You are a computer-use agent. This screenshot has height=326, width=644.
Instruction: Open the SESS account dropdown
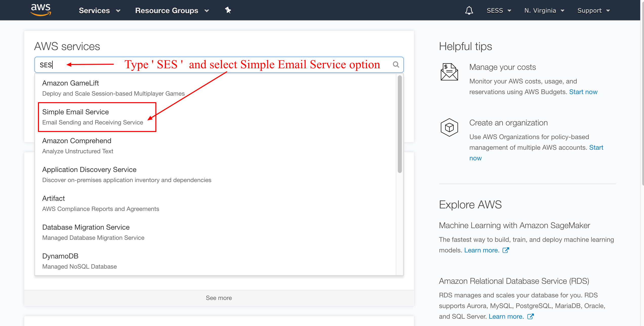click(499, 11)
